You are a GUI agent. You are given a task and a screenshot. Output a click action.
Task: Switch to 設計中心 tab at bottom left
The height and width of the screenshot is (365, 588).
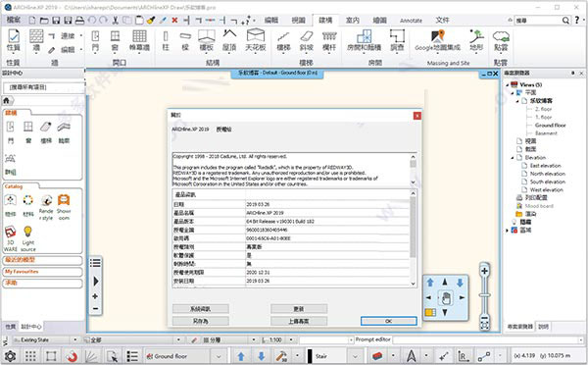pyautogui.click(x=31, y=327)
